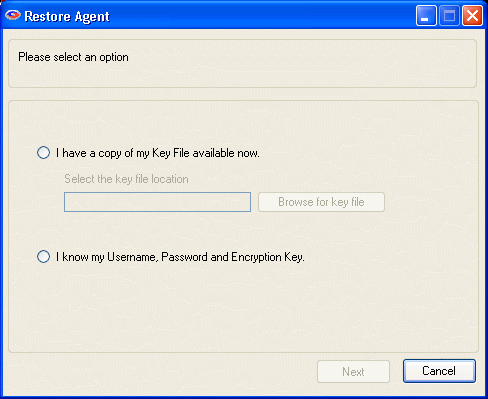Click the 'Restore Agent' title text
This screenshot has height=399, width=488.
coord(67,16)
